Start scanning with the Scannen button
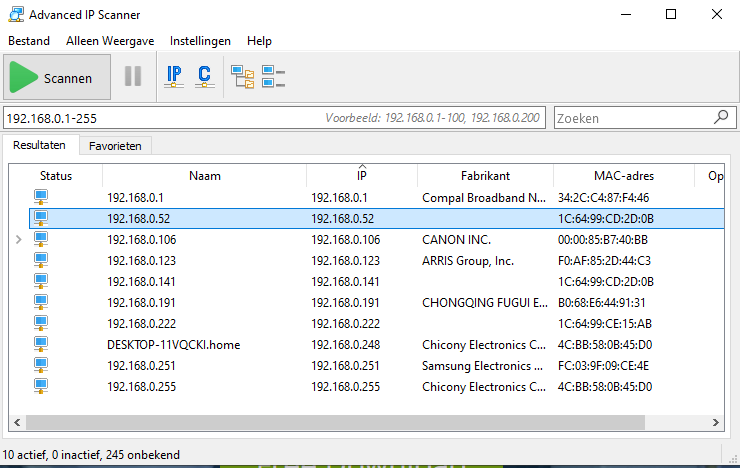 point(57,77)
